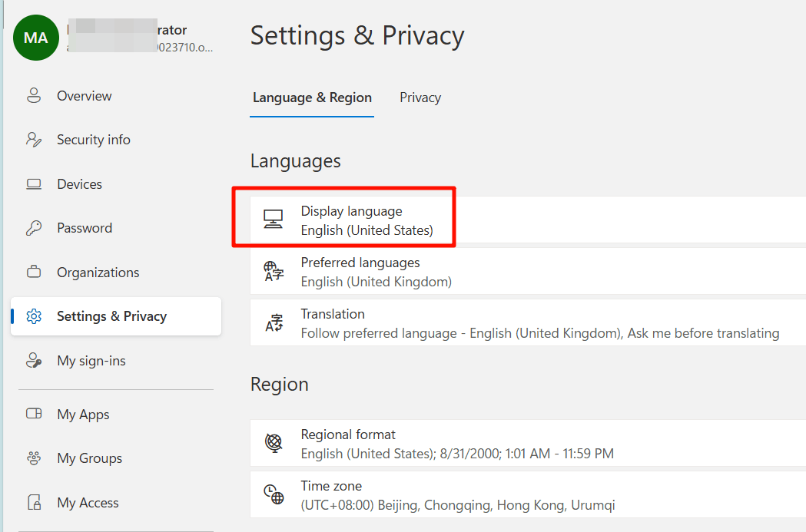The width and height of the screenshot is (806, 532).
Task: Open the Time zone settings row
Action: tap(461, 494)
